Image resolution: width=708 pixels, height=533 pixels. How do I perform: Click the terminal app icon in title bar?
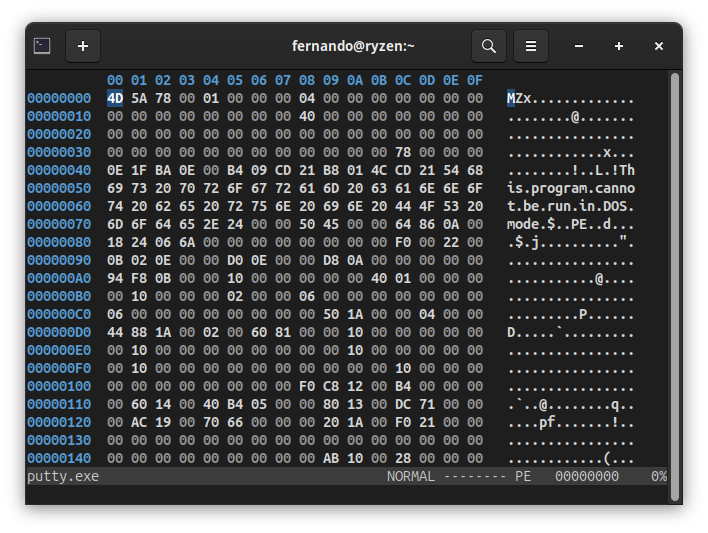pyautogui.click(x=42, y=46)
